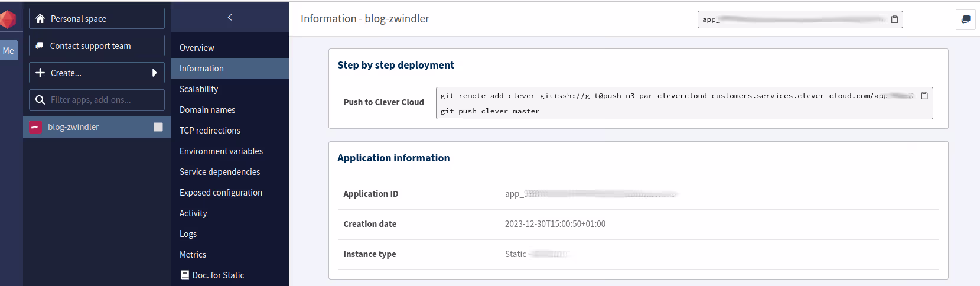Collapse the application menu with chevron
The image size is (980, 286).
tap(230, 17)
